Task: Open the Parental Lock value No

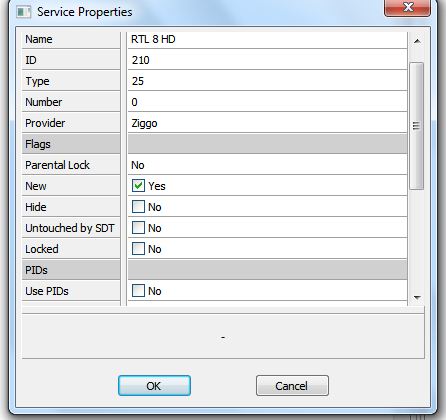Action: (x=267, y=165)
